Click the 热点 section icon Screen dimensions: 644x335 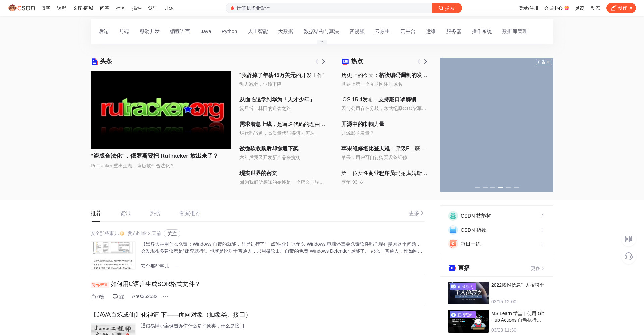345,61
